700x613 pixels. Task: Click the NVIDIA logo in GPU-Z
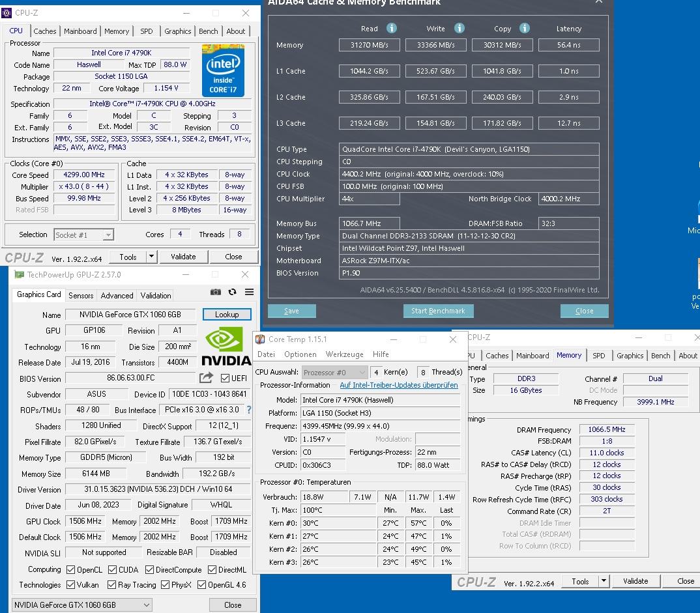(226, 346)
